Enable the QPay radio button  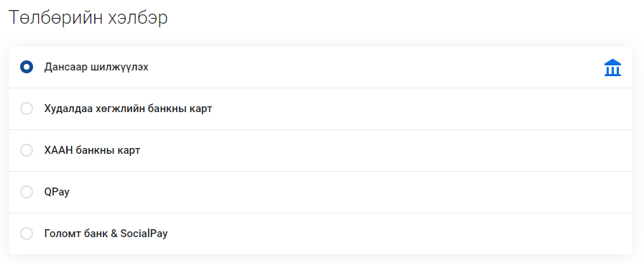pyautogui.click(x=27, y=191)
